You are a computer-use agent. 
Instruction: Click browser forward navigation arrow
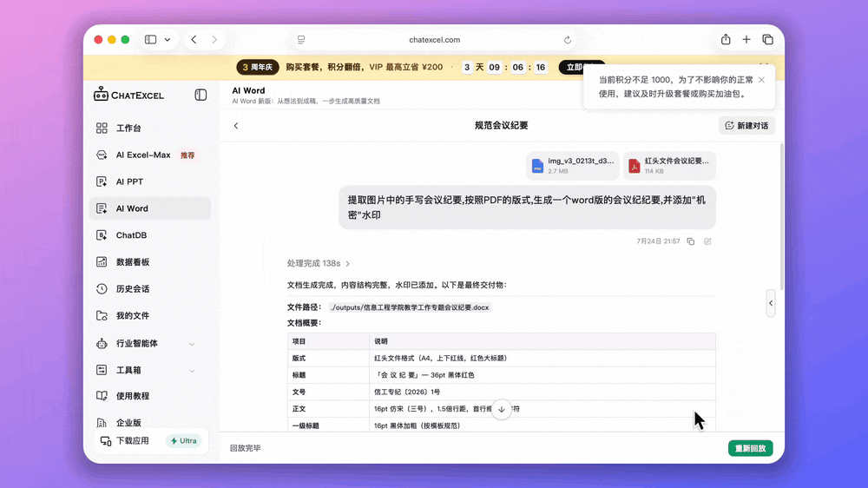[214, 39]
